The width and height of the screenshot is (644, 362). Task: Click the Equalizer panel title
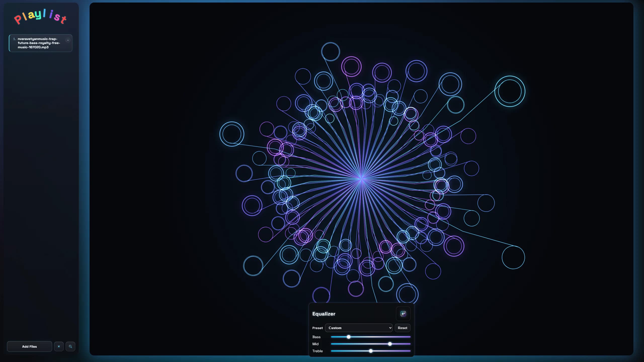(324, 314)
